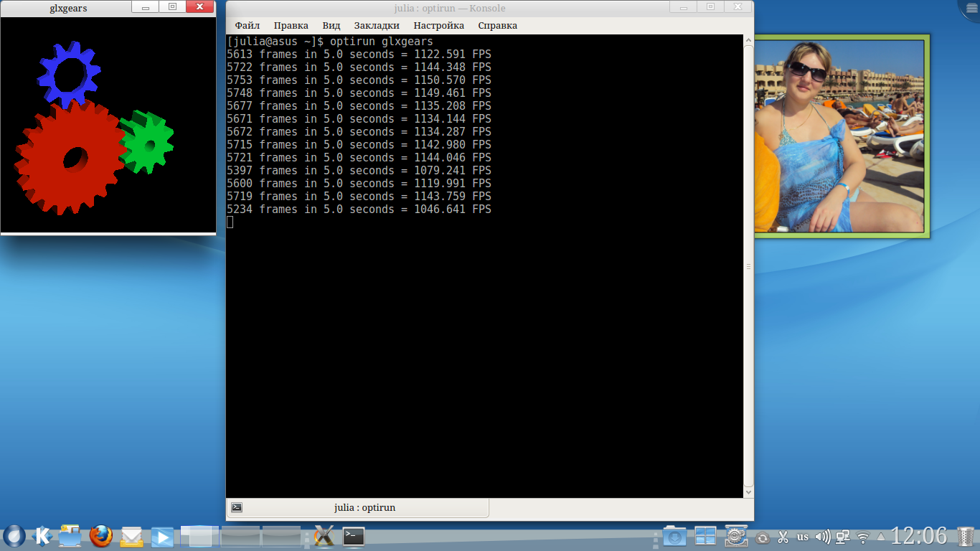Image resolution: width=980 pixels, height=551 pixels.
Task: Open the KDE application launcher
Action: pos(14,535)
